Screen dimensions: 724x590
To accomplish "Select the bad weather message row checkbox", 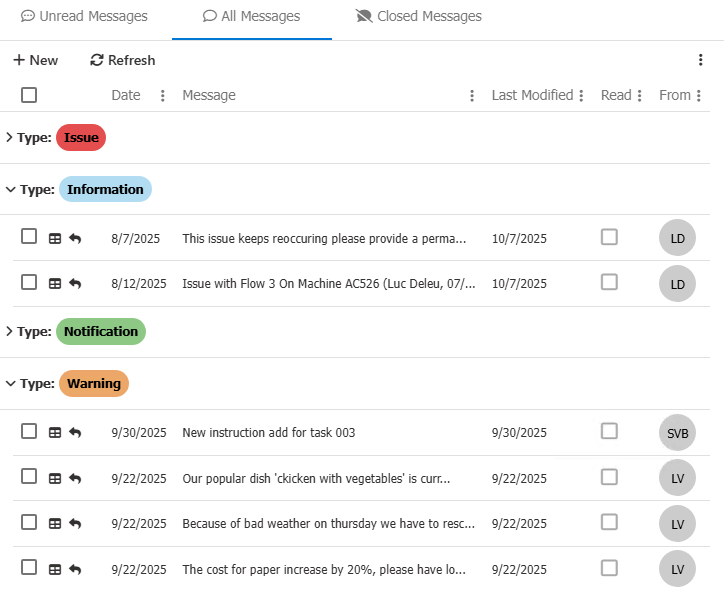I will [x=29, y=522].
